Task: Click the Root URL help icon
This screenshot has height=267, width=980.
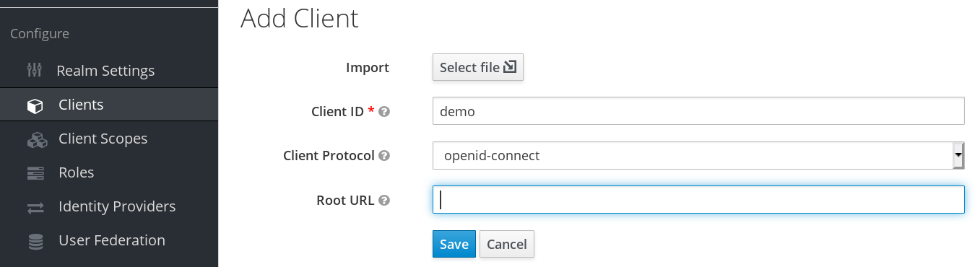Action: [384, 201]
